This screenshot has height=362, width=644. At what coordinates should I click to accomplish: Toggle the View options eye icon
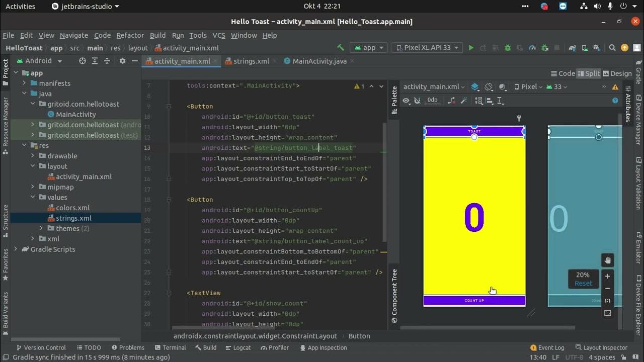406,101
